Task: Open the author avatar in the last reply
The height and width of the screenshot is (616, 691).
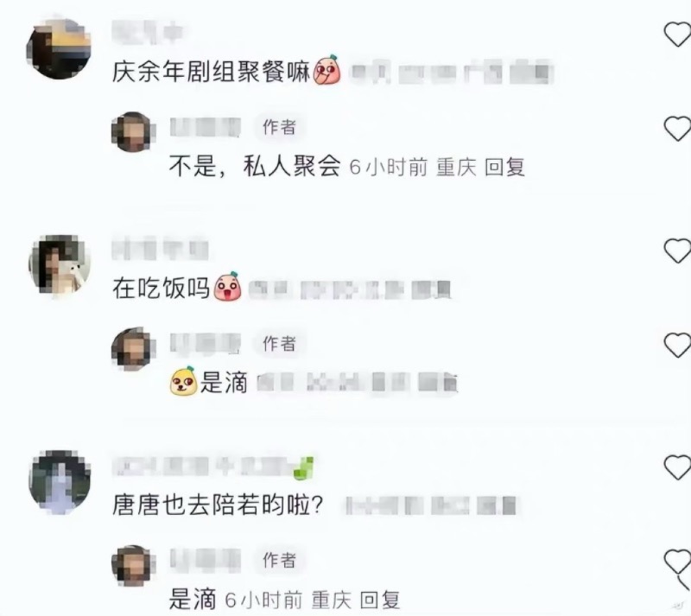Action: point(133,565)
